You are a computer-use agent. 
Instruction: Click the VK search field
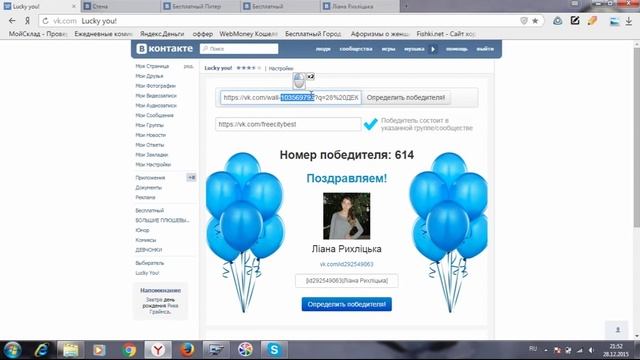tap(239, 49)
